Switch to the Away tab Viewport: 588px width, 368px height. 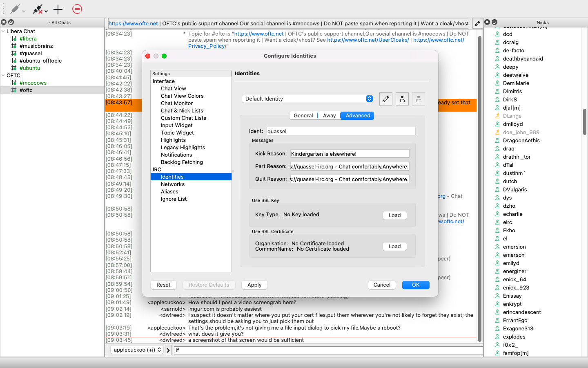pos(329,116)
